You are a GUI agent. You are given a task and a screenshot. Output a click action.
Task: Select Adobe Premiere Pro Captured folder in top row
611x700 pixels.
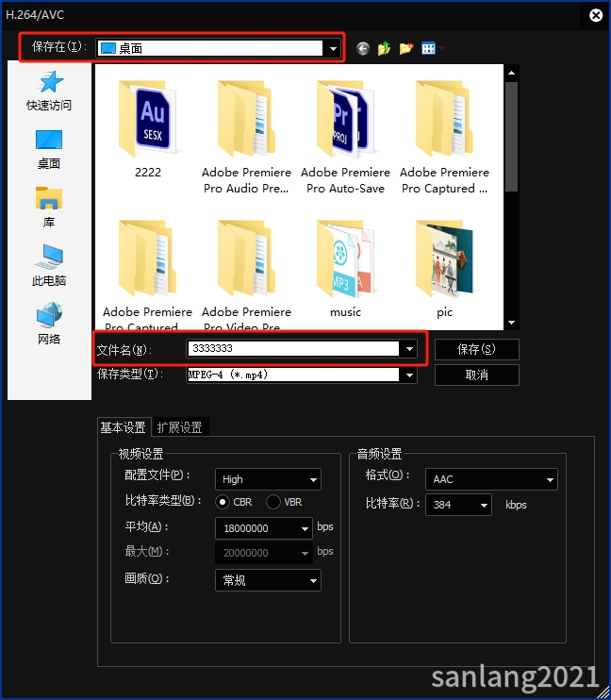444,137
